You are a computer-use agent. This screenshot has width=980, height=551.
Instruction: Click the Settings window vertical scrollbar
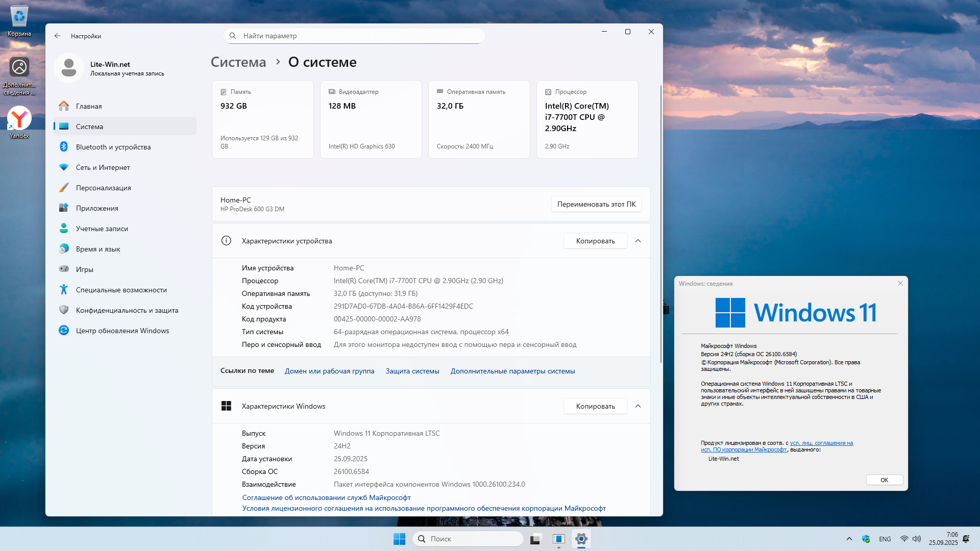click(x=661, y=224)
